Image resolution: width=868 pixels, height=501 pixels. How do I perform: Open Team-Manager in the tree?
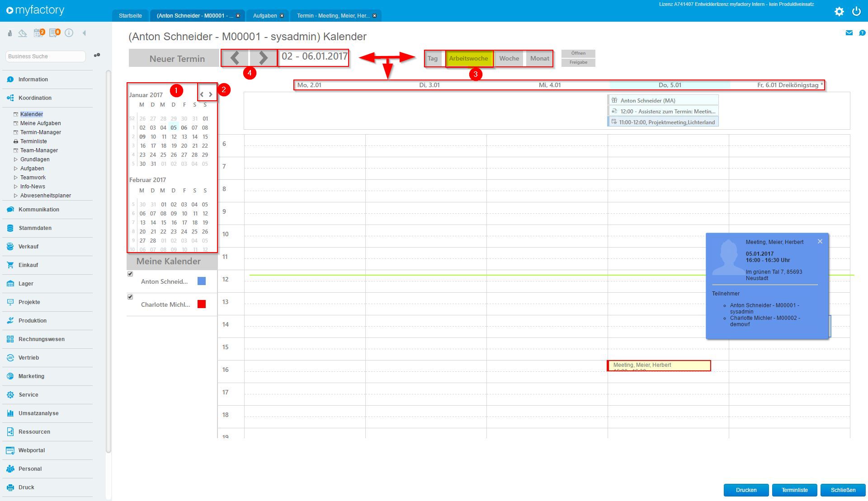tap(39, 150)
